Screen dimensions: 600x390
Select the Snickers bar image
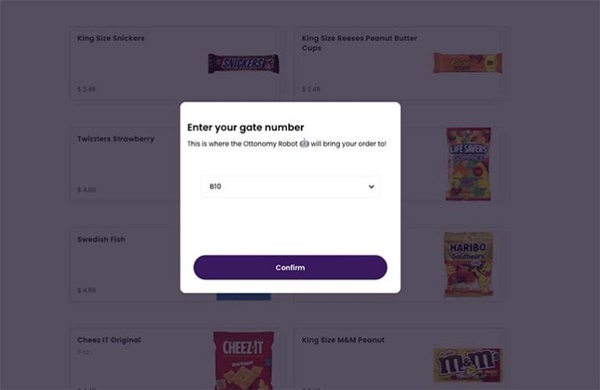coord(243,63)
